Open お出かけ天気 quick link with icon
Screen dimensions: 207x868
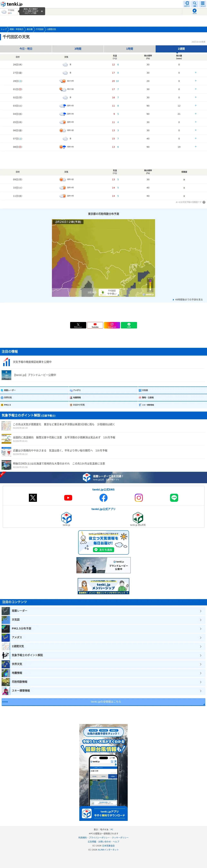click(103, 405)
